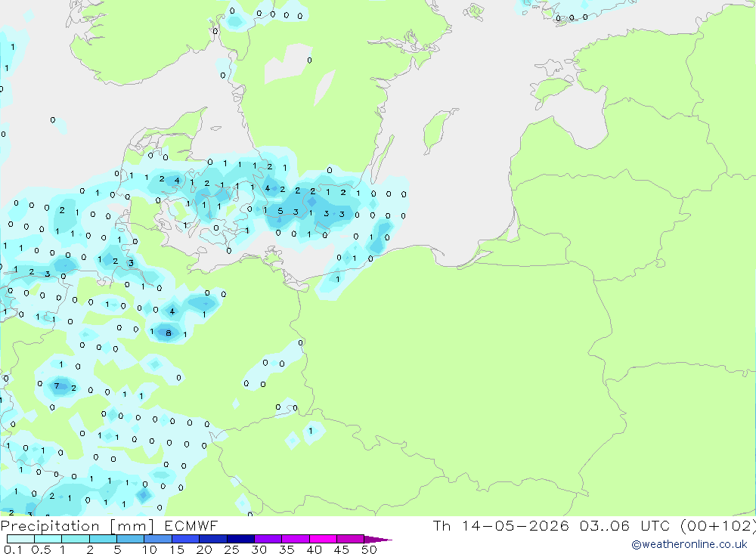Viewport: 756px width, 554px height.
Task: Select the 15–20 mm legend swatch
Action: point(185,539)
